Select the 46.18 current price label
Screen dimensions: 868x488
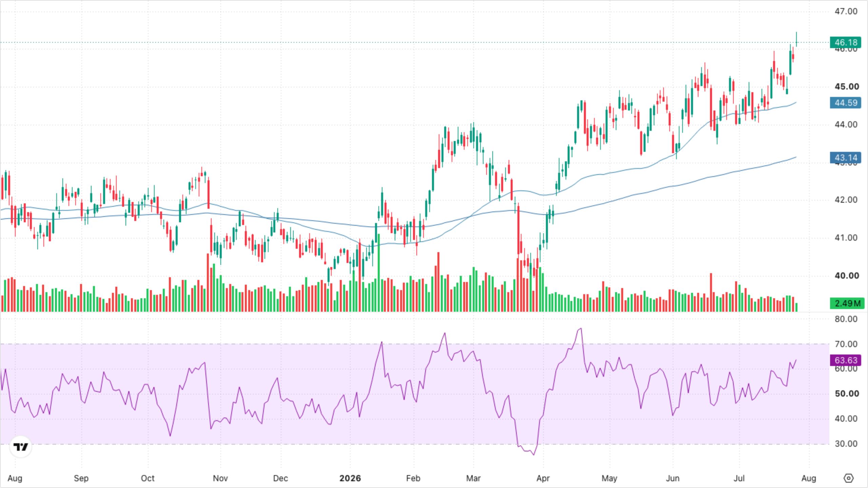(x=846, y=42)
